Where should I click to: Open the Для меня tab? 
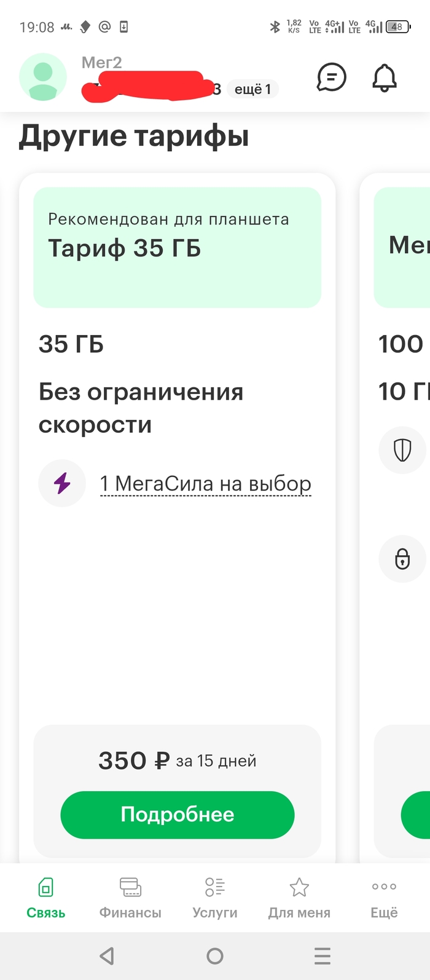[299, 897]
